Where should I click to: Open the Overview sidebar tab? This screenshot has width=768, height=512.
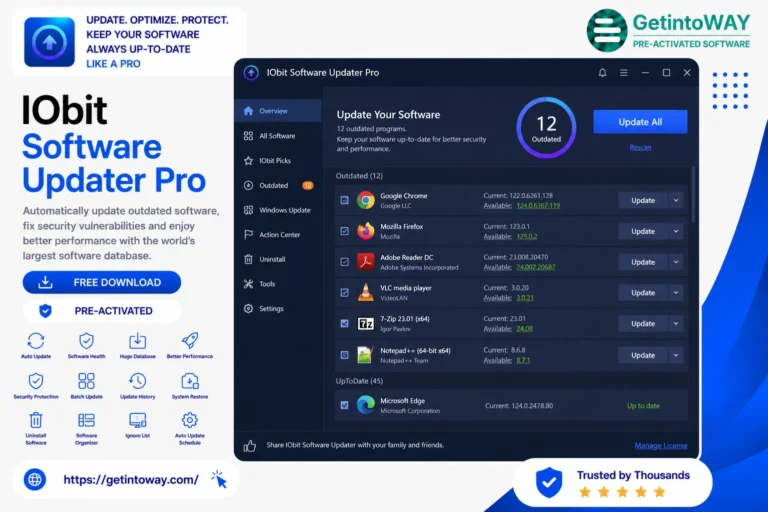click(278, 111)
